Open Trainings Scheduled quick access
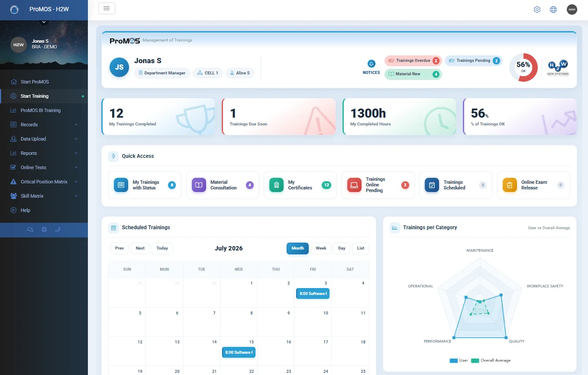Image resolution: width=588 pixels, height=375 pixels. click(456, 185)
